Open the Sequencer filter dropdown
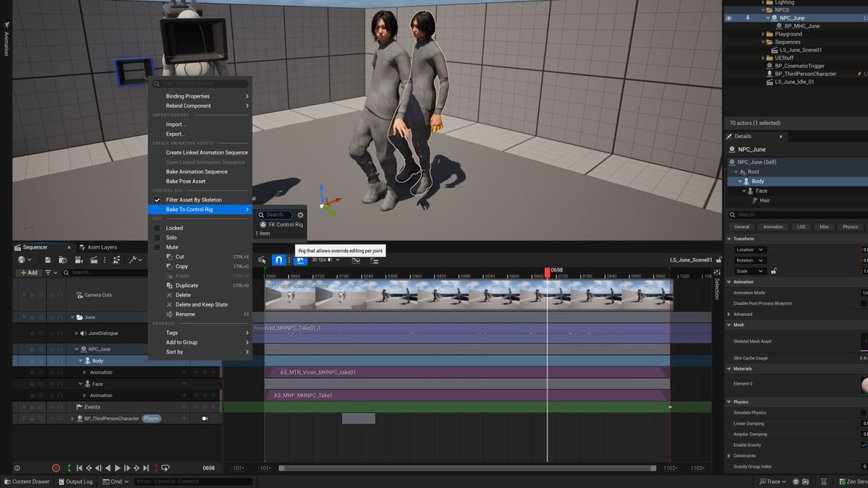The height and width of the screenshot is (488, 868). (51, 273)
